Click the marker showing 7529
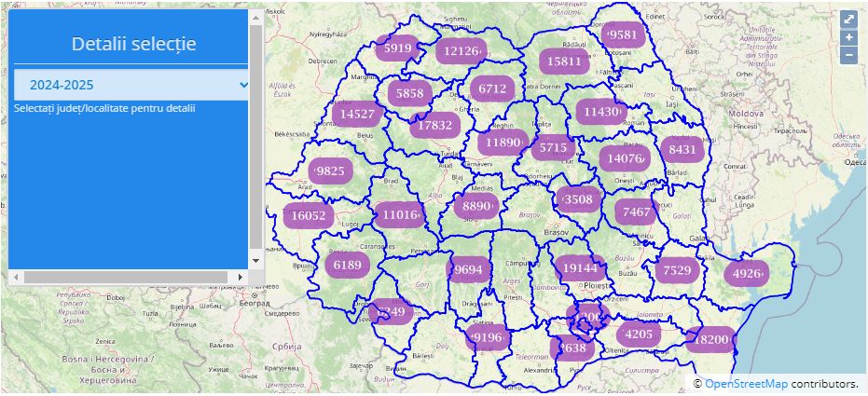The height and width of the screenshot is (396, 868). click(x=677, y=271)
